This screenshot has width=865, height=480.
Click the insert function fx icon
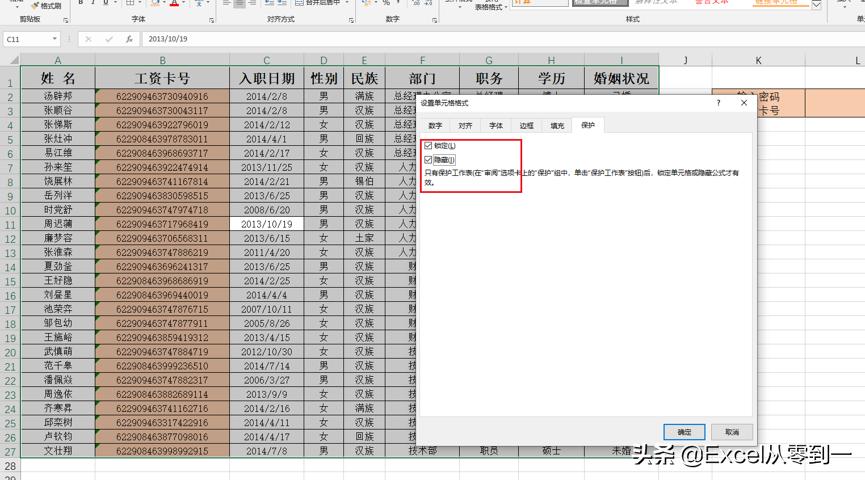tap(129, 39)
